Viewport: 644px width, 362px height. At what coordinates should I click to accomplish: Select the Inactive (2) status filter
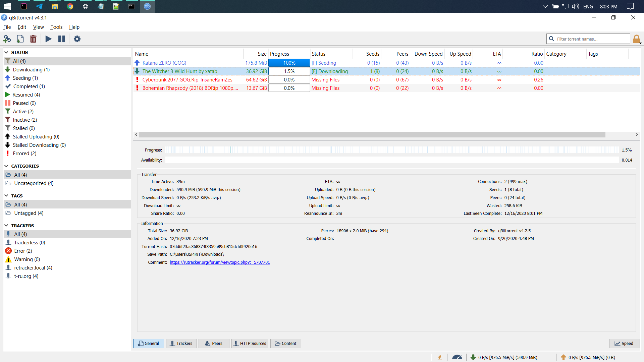point(67,120)
